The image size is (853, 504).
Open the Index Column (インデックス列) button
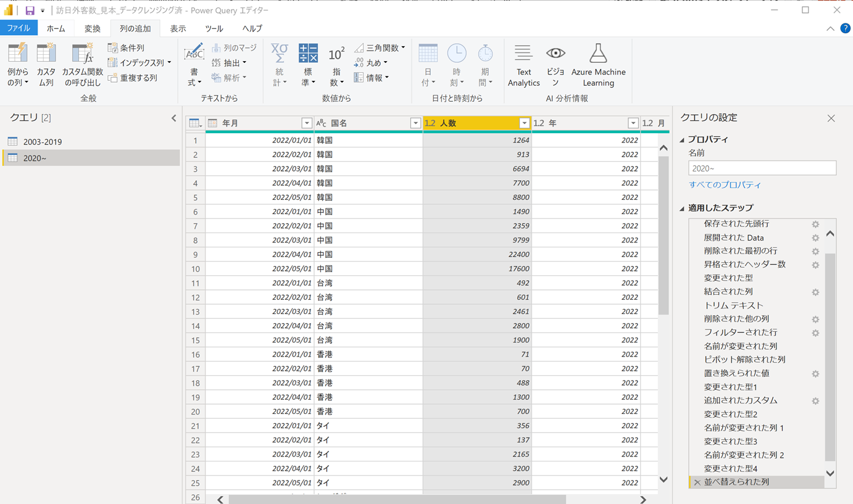pyautogui.click(x=139, y=62)
